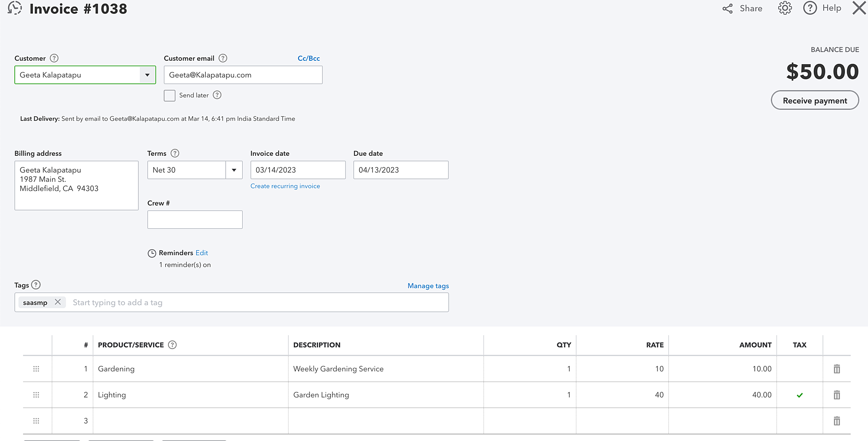This screenshot has width=868, height=441.
Task: Open the Cc/Bcc link
Action: click(309, 58)
